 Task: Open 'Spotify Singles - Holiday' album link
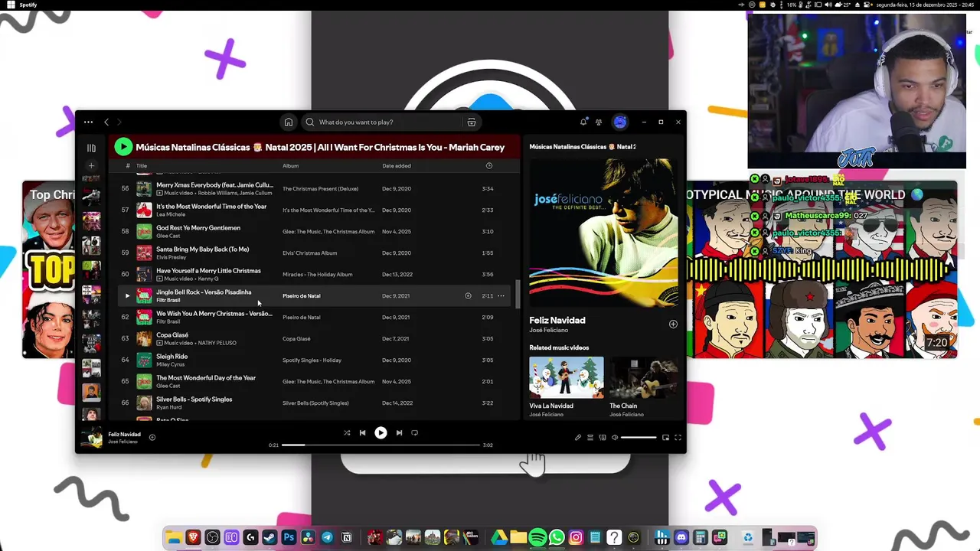[312, 360]
